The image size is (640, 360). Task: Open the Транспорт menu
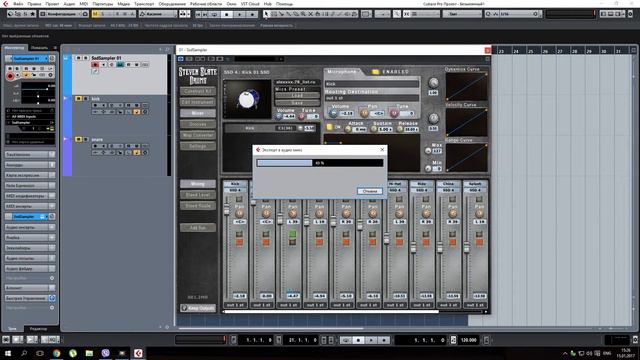click(144, 4)
